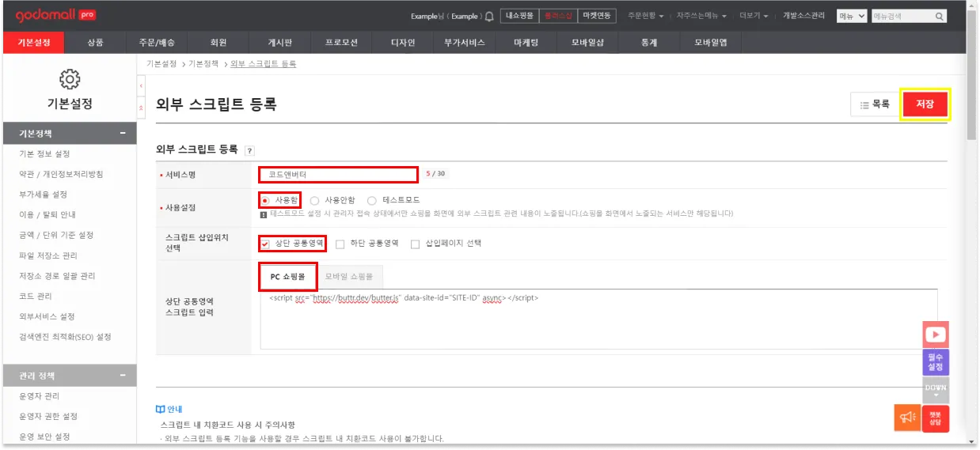Click the gear icon above 기본설정
The image size is (980, 450).
[70, 78]
